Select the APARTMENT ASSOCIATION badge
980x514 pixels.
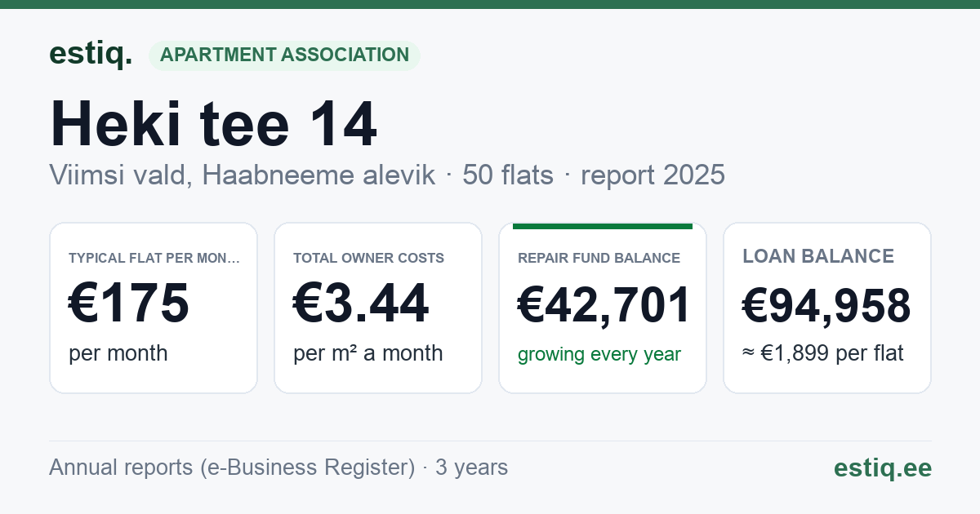[x=284, y=55]
